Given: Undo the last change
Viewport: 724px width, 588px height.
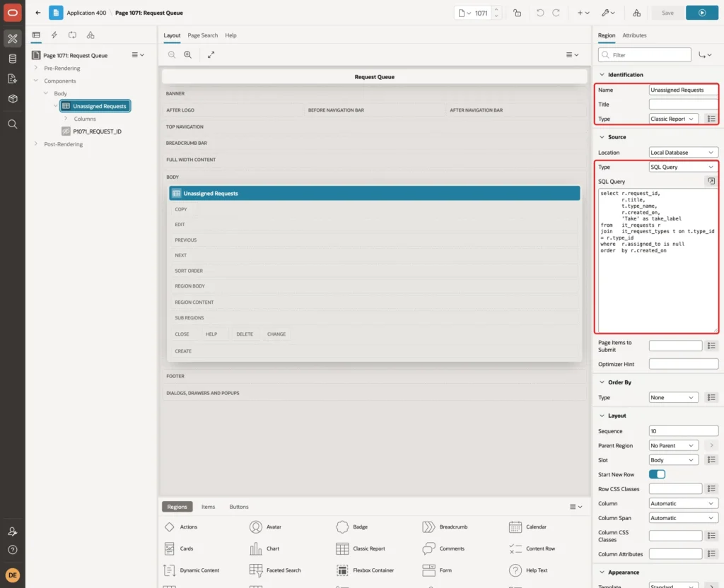Looking at the screenshot, I should tap(539, 13).
